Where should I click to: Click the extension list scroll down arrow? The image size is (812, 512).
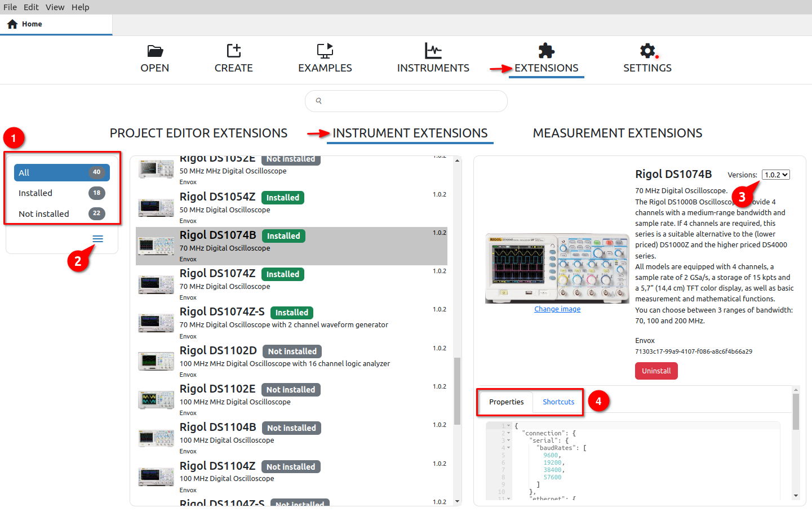click(x=458, y=501)
